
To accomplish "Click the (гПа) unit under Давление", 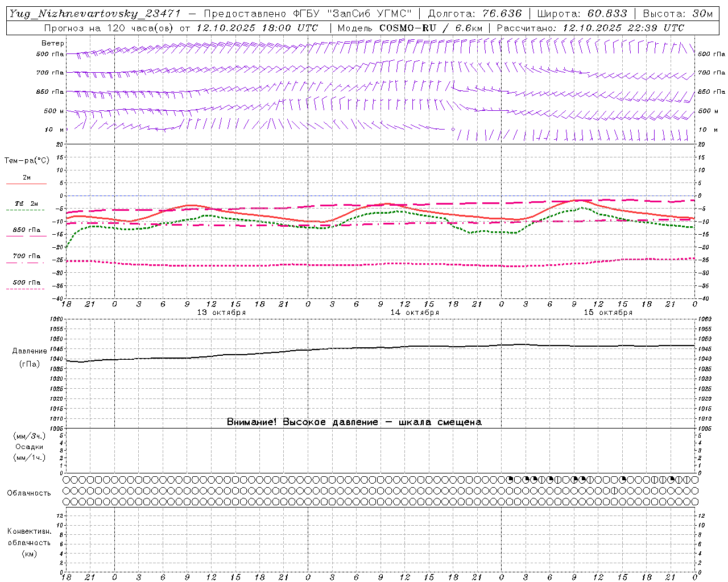I will click(29, 364).
